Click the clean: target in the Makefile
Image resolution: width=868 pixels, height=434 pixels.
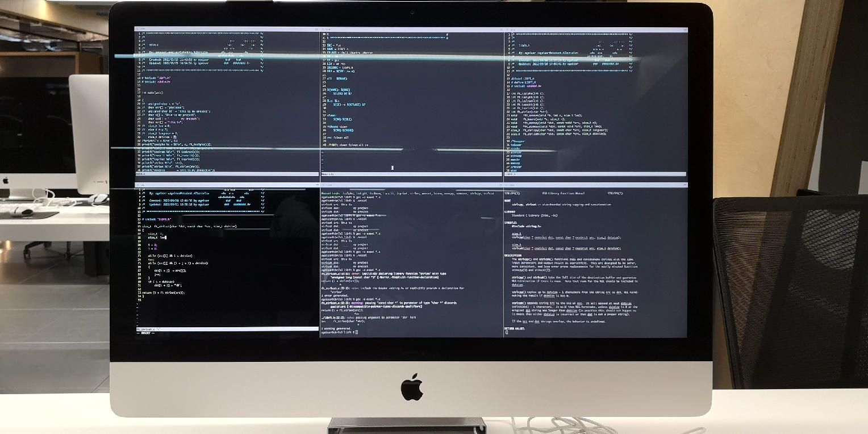[328, 115]
